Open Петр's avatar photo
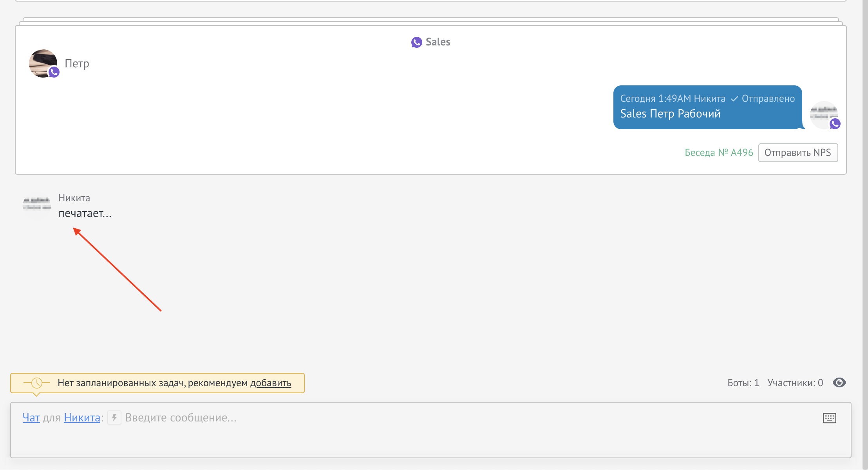Screen dimensions: 868x470 pos(43,63)
